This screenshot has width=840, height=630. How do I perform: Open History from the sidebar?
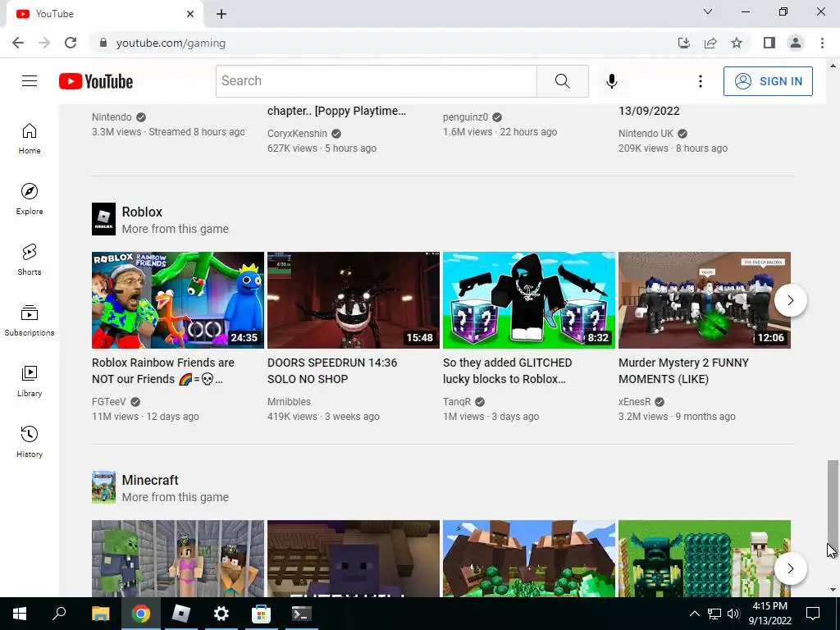point(30,442)
